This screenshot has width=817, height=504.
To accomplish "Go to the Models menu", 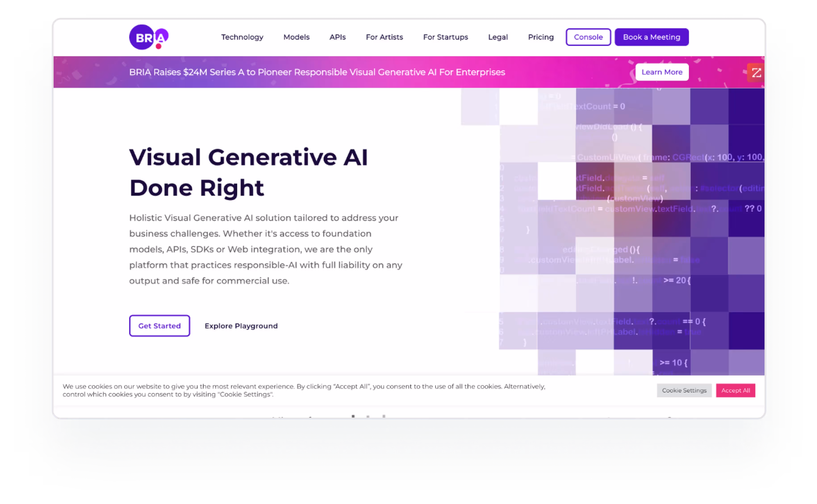I will click(296, 37).
